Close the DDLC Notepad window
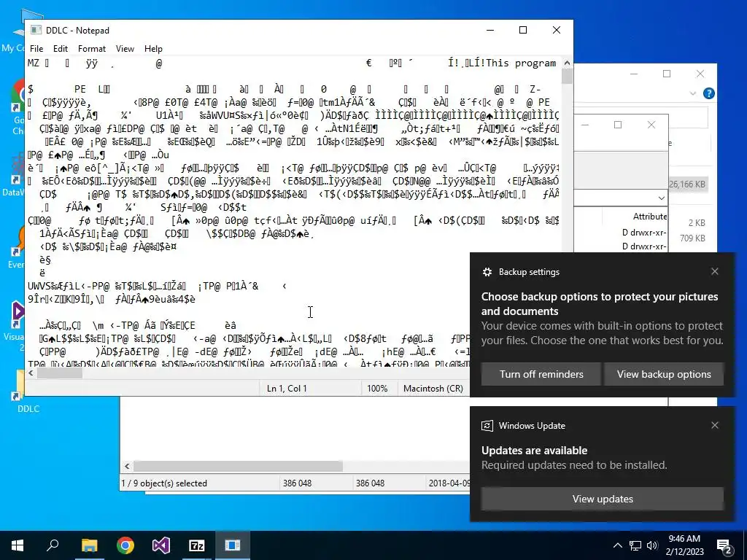747x560 pixels. (x=557, y=30)
